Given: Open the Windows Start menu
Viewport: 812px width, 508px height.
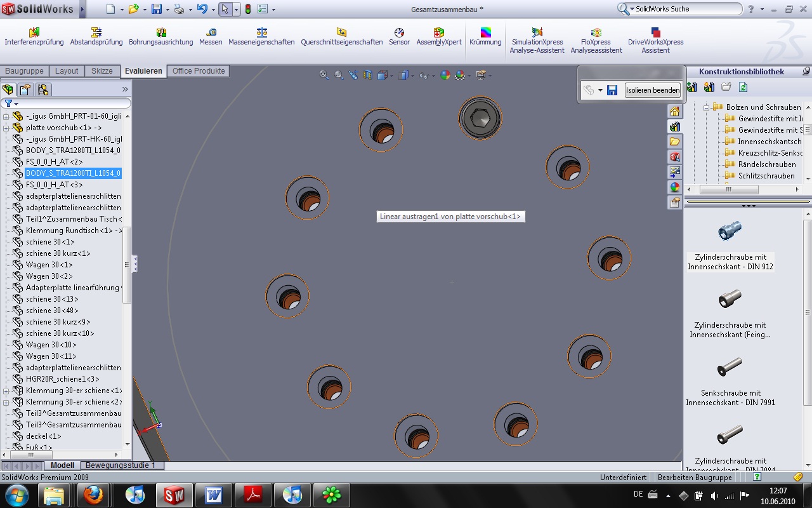Looking at the screenshot, I should click(x=16, y=495).
